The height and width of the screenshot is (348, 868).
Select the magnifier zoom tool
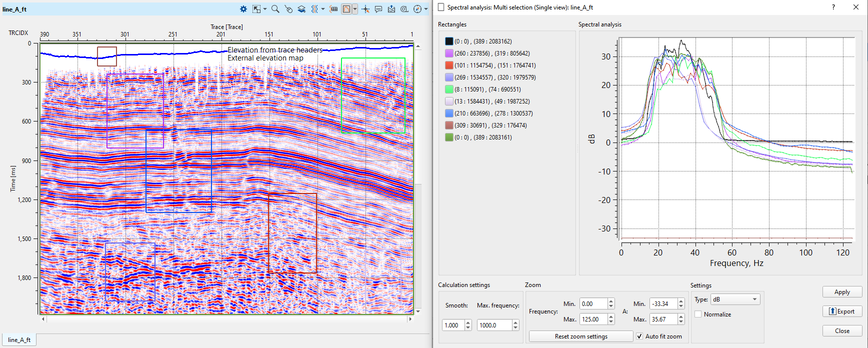coord(275,9)
